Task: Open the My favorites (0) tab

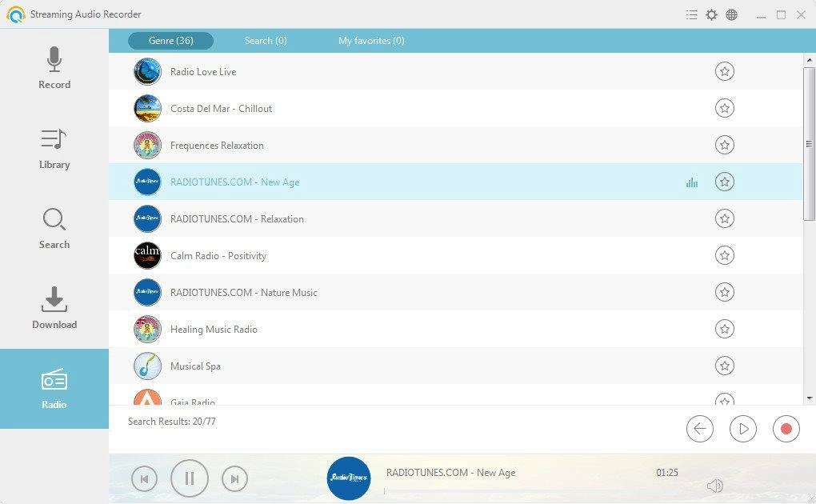Action: [371, 41]
